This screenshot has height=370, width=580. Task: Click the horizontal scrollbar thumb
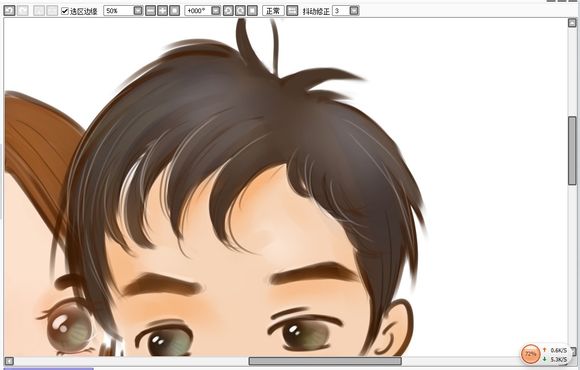click(325, 361)
